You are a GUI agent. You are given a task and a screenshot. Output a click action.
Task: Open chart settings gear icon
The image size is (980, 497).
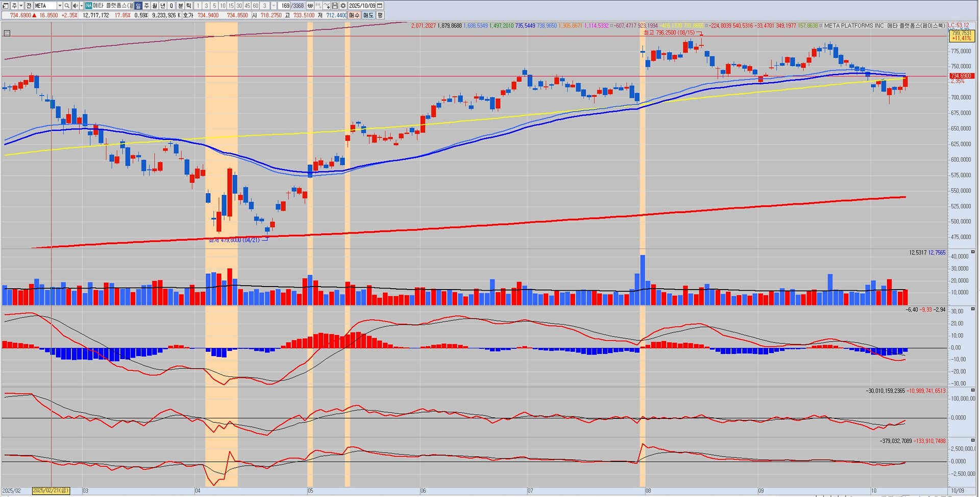tap(343, 6)
